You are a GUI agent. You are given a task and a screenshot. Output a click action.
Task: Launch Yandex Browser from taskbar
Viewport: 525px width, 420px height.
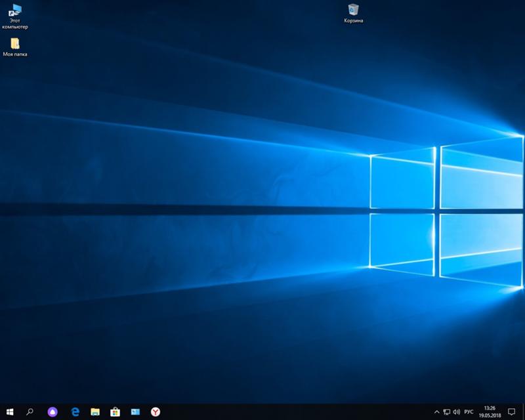pyautogui.click(x=156, y=412)
